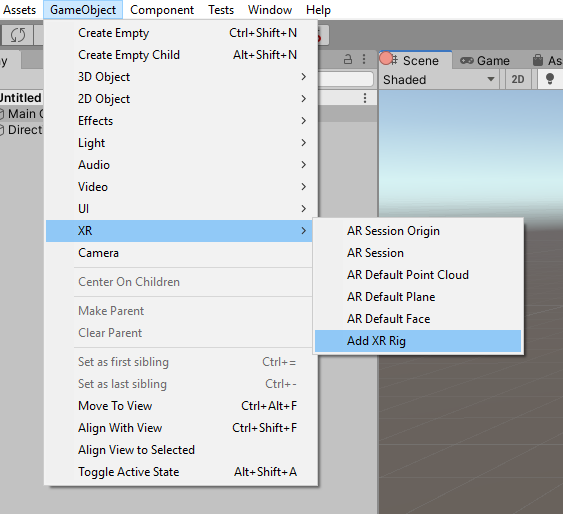The image size is (563, 514).
Task: Expand the Light submenu arrow
Action: tap(303, 143)
